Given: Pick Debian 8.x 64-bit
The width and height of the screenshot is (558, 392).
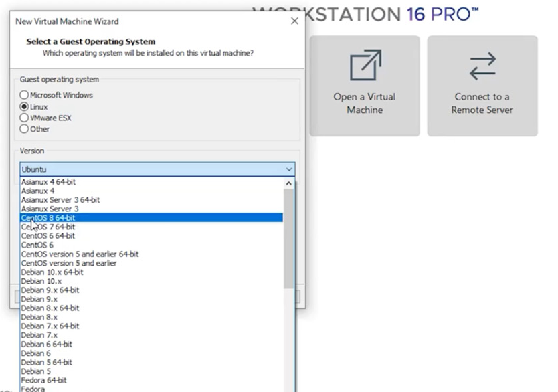Looking at the screenshot, I should point(152,308).
